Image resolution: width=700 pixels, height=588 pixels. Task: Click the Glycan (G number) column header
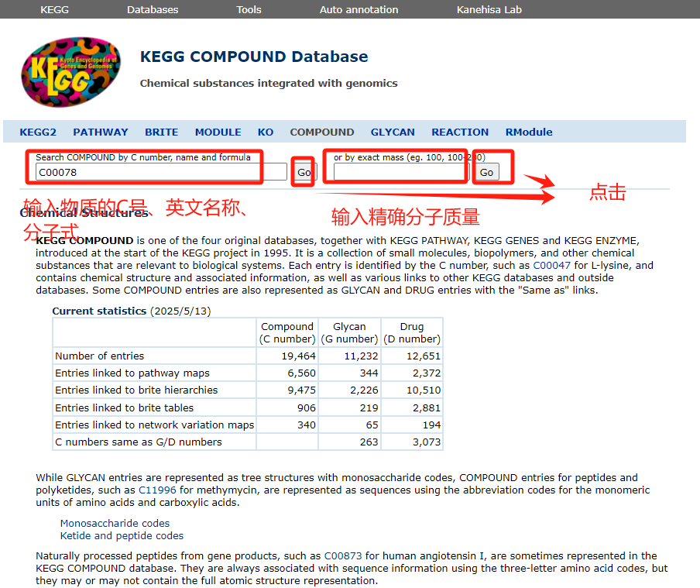[x=349, y=333]
